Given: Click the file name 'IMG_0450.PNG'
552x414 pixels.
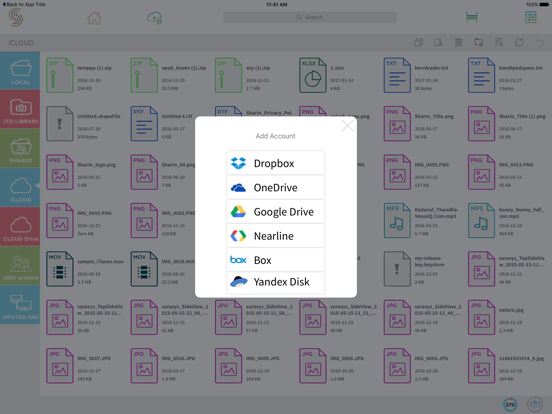Looking at the screenshot, I should [432, 165].
